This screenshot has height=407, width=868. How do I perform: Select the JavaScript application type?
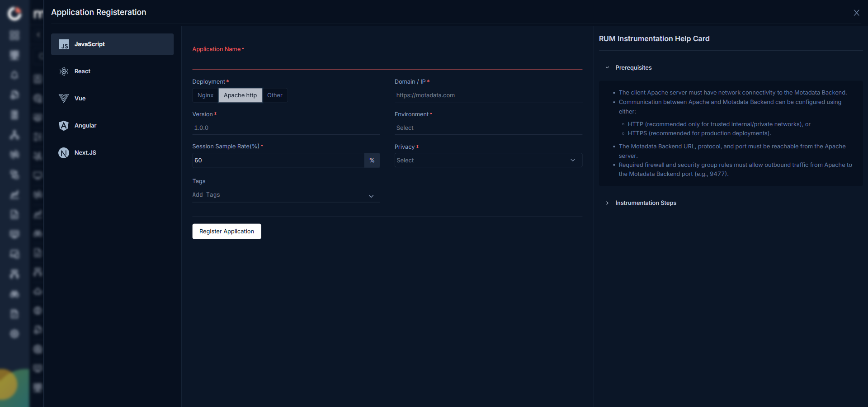point(112,44)
